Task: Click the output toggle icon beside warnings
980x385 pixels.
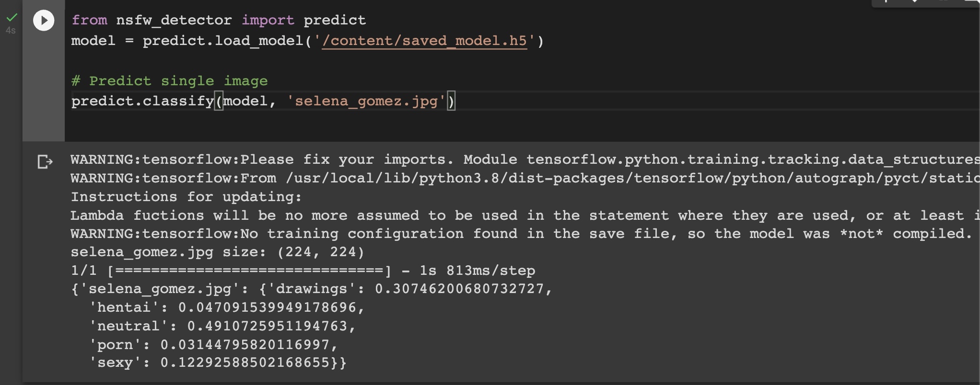Action: [x=45, y=162]
